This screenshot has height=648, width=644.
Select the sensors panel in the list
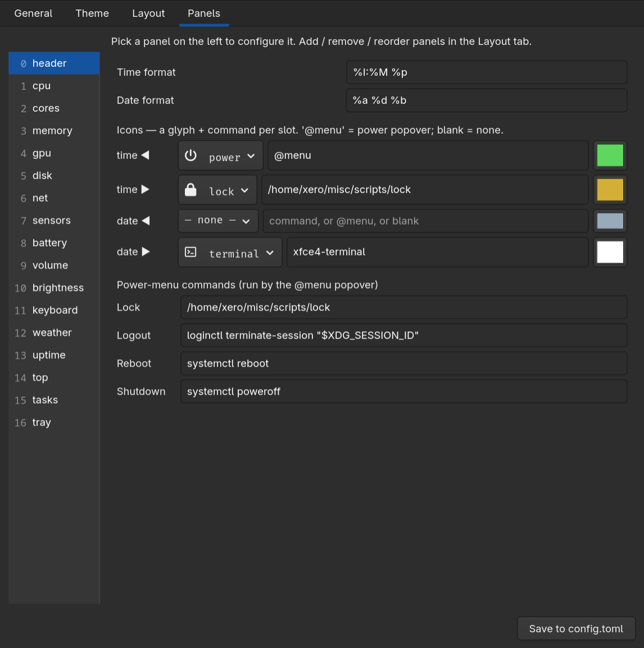point(54,220)
